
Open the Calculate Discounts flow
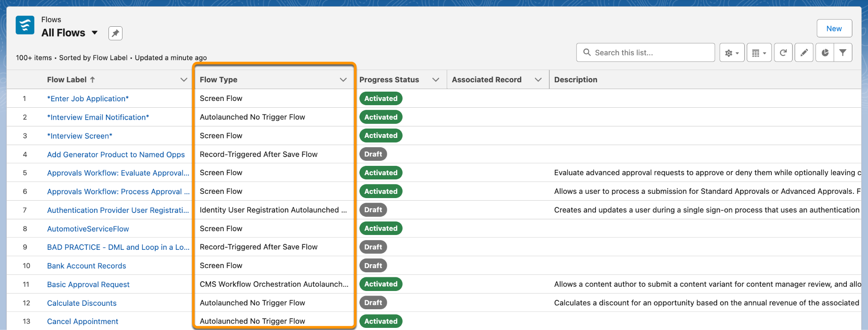tap(82, 303)
